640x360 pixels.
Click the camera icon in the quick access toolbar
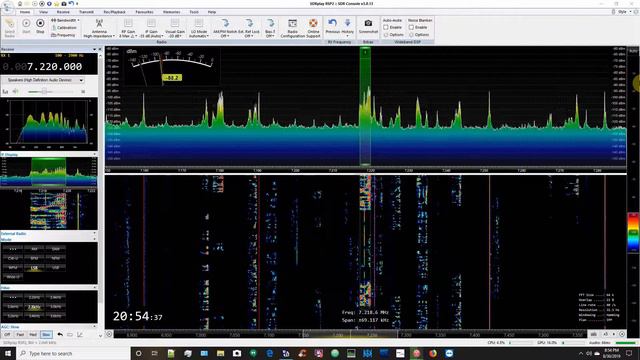(64, 4)
